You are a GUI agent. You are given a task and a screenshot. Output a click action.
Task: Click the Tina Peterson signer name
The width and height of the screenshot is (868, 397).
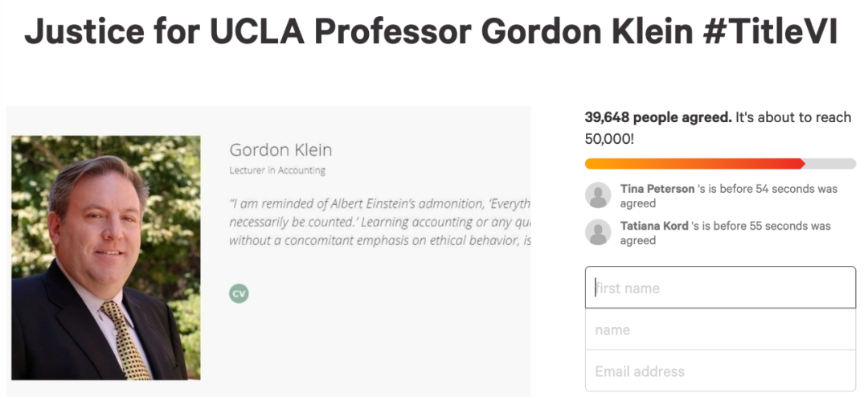(x=657, y=189)
